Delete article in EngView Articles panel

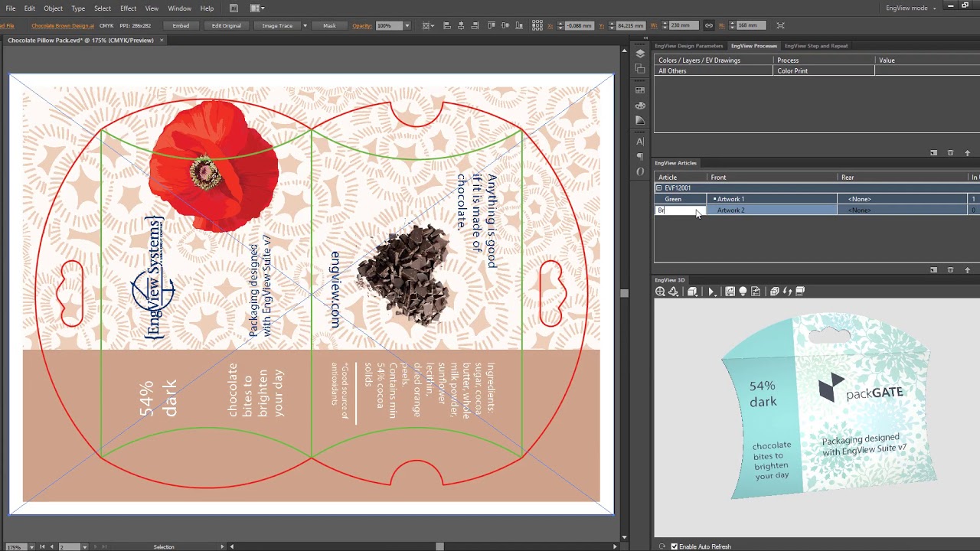pyautogui.click(x=950, y=270)
